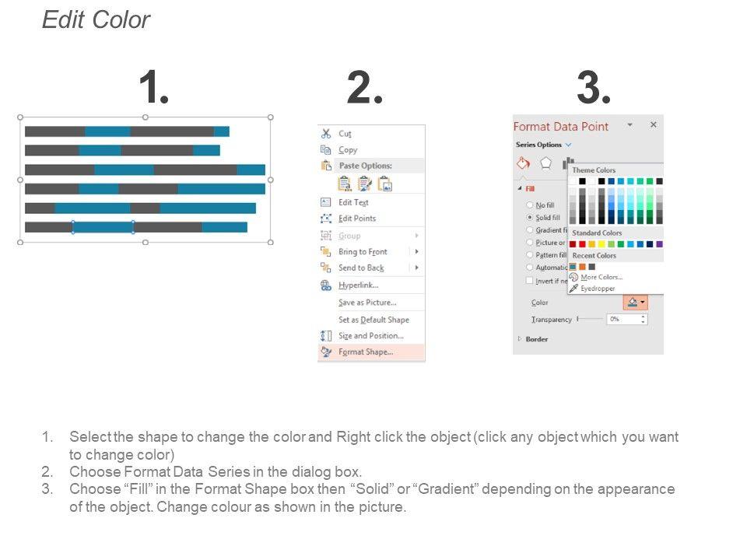Image resolution: width=747 pixels, height=560 pixels.
Task: Open More Colors dialog
Action: [601, 277]
